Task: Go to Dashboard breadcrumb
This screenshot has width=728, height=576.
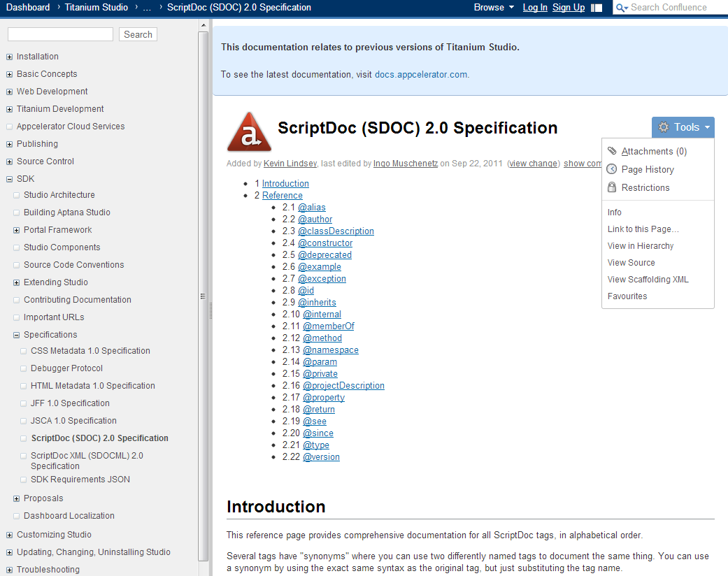Action: pos(28,8)
